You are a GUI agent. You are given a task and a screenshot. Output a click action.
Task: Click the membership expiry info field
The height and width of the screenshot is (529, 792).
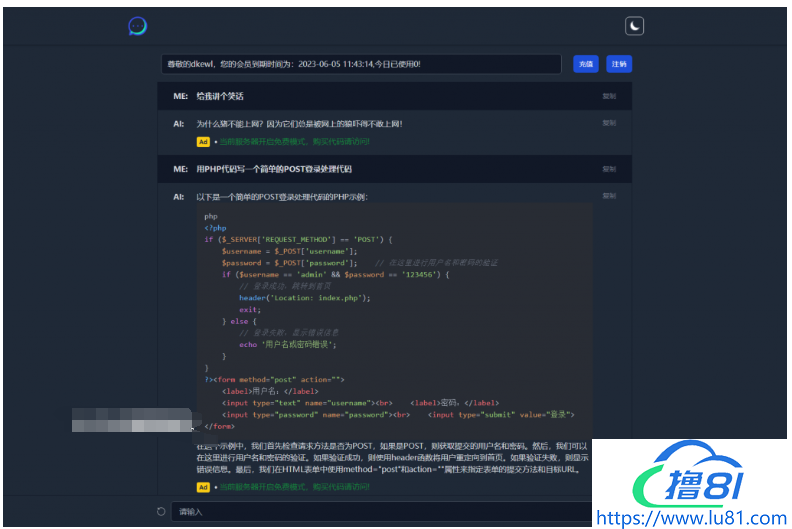coord(361,64)
